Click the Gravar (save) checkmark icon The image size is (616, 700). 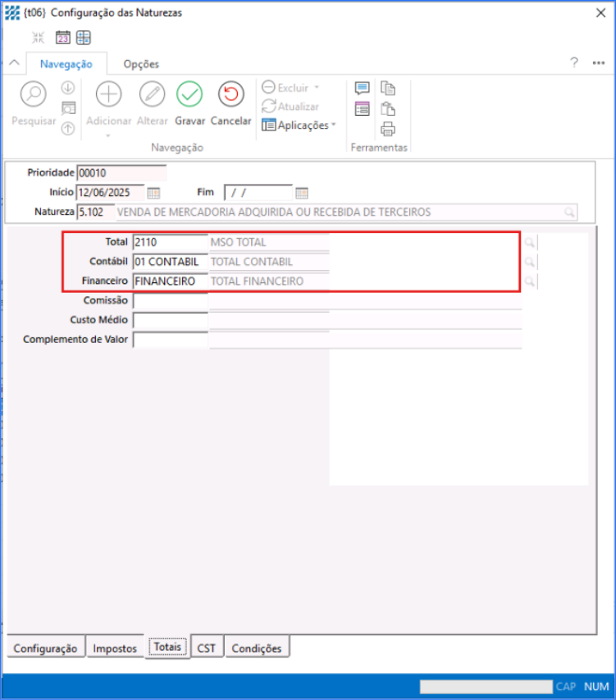tap(189, 94)
